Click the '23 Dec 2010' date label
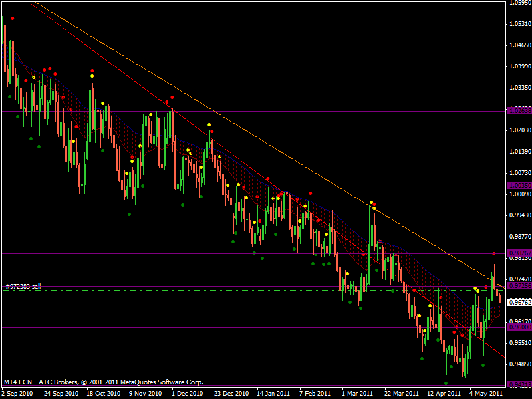This screenshot has width=532, height=399. [231, 394]
